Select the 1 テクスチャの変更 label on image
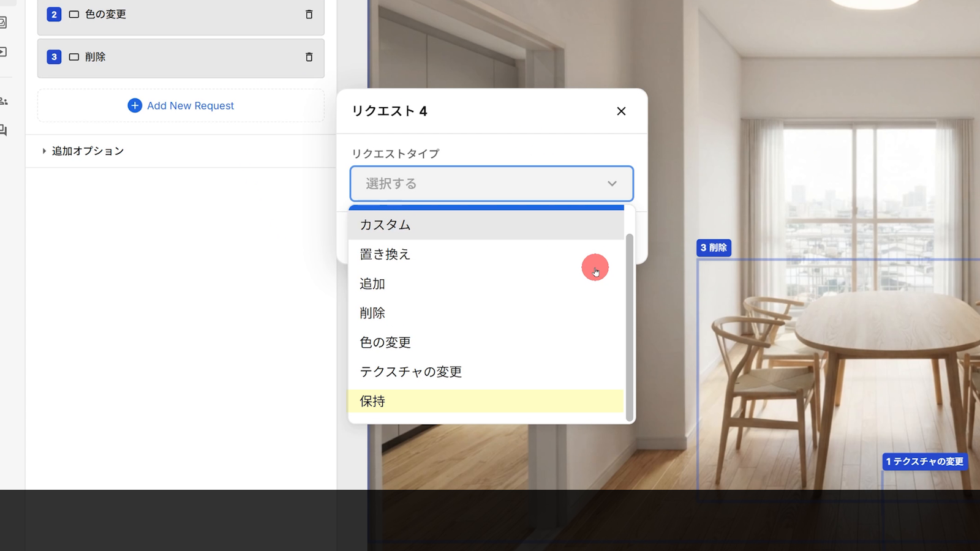Image resolution: width=980 pixels, height=551 pixels. pos(924,461)
